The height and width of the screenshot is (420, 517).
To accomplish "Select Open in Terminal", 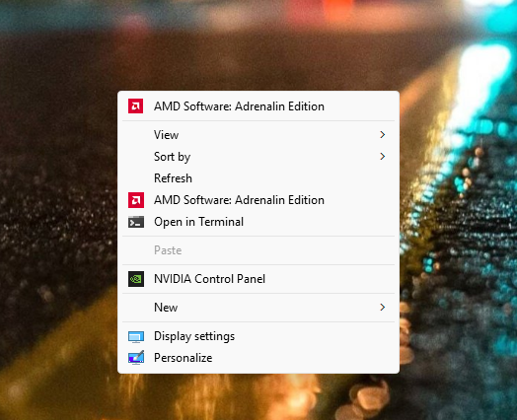I will 258,222.
